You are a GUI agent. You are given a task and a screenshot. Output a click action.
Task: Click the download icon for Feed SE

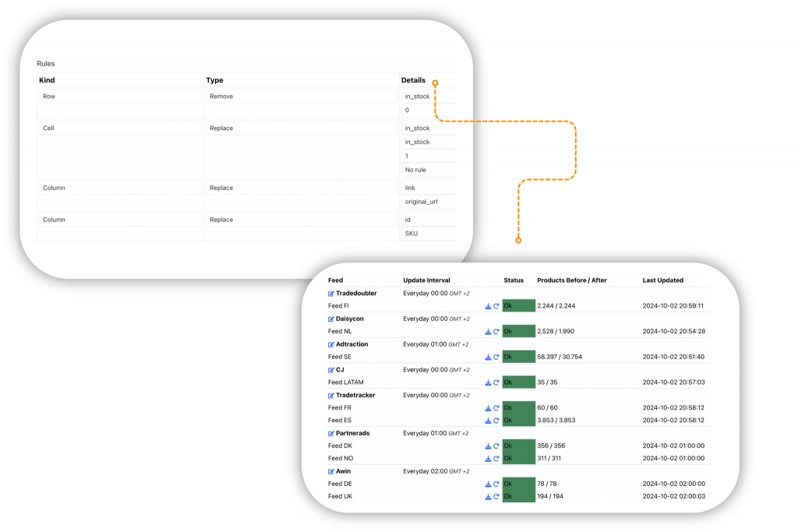pyautogui.click(x=488, y=358)
